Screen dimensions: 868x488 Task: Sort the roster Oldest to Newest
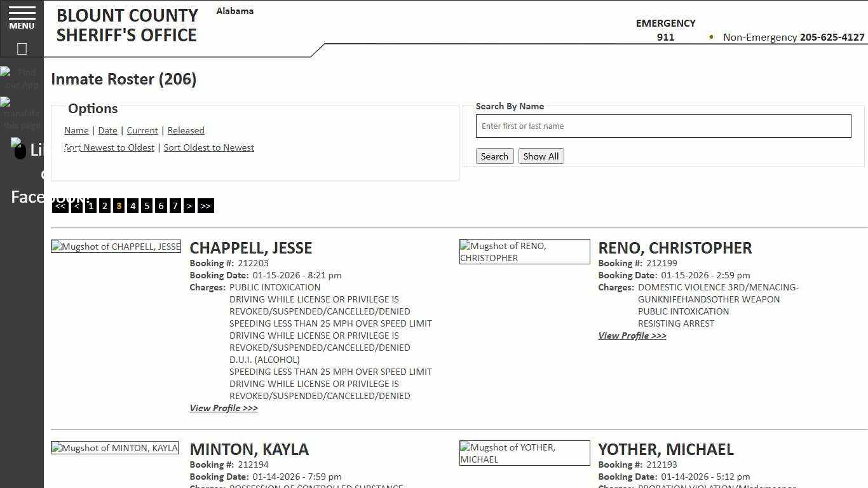pos(209,147)
